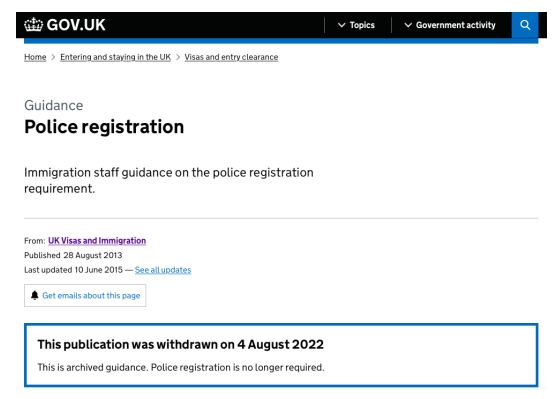Viewport: 560px width, 399px height.
Task: Click the chevron beside Topics
Action: point(341,25)
